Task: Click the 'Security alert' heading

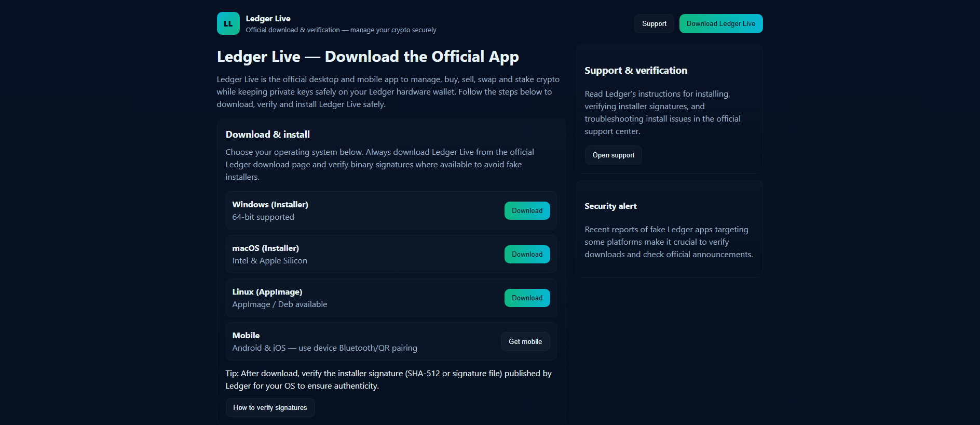Action: pos(610,206)
